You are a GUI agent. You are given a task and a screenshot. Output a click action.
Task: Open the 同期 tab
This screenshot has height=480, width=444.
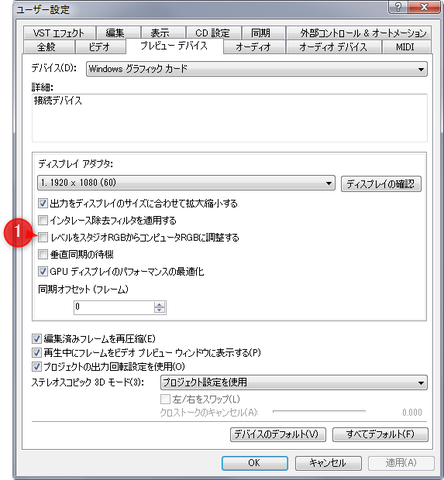263,33
